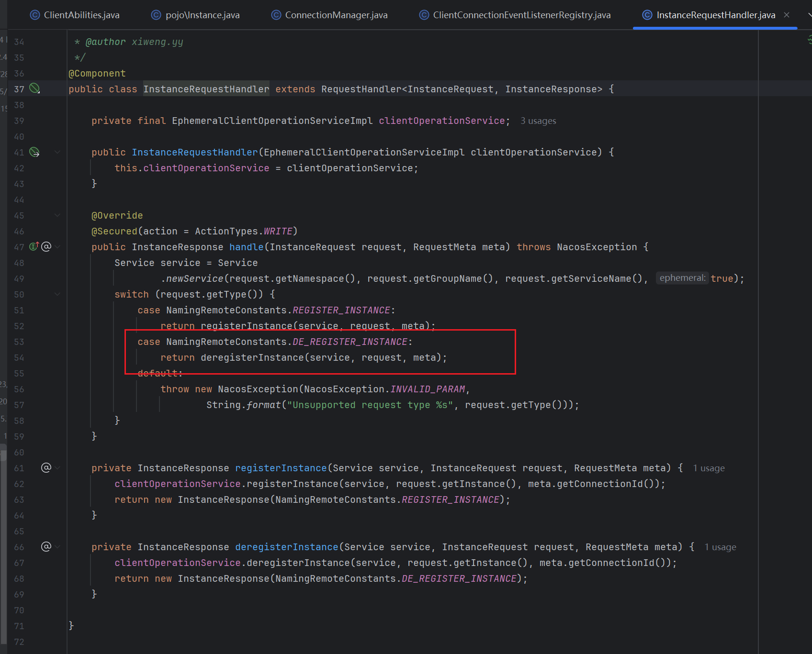Viewport: 812px width, 654px height.
Task: Click the green inspections icon at top right
Action: click(x=810, y=40)
